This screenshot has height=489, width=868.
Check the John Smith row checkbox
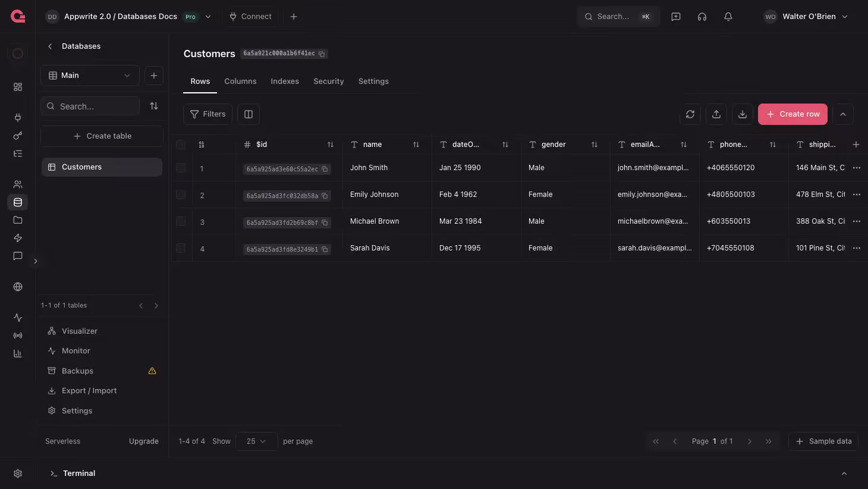[181, 168]
